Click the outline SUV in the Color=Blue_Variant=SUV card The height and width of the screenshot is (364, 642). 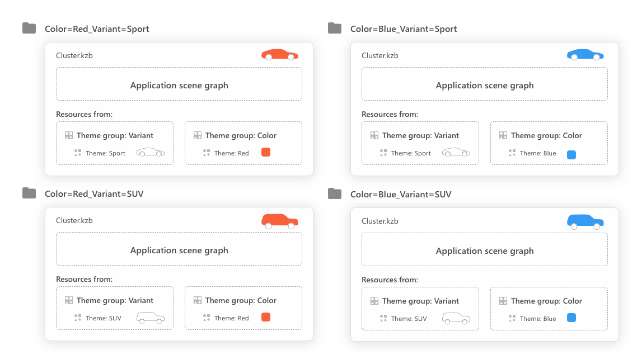click(x=456, y=318)
